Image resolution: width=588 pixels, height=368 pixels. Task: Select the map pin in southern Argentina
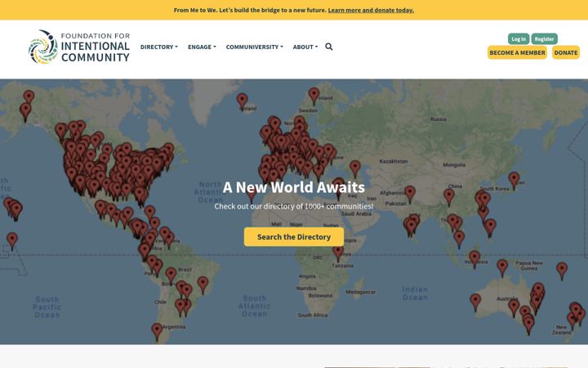pos(157,332)
